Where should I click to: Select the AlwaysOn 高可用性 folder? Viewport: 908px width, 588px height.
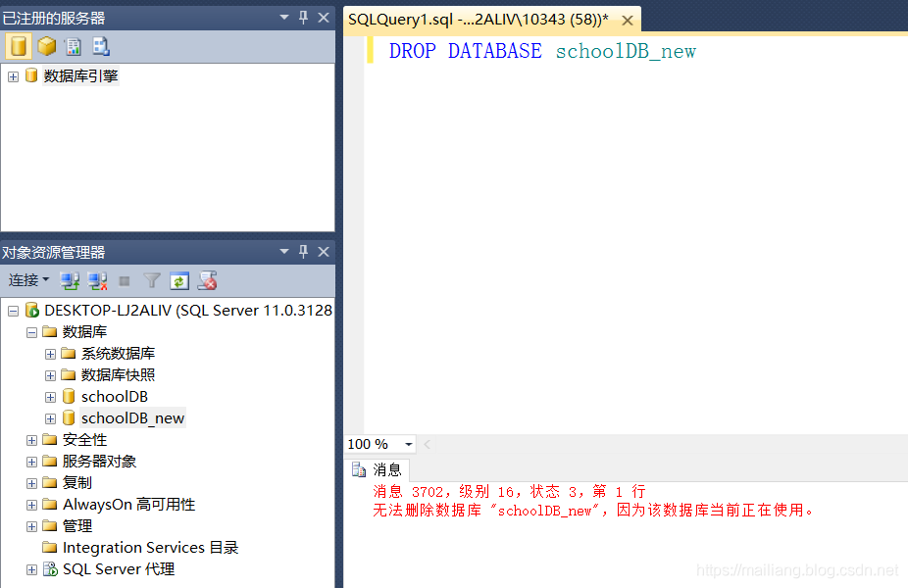click(x=128, y=504)
